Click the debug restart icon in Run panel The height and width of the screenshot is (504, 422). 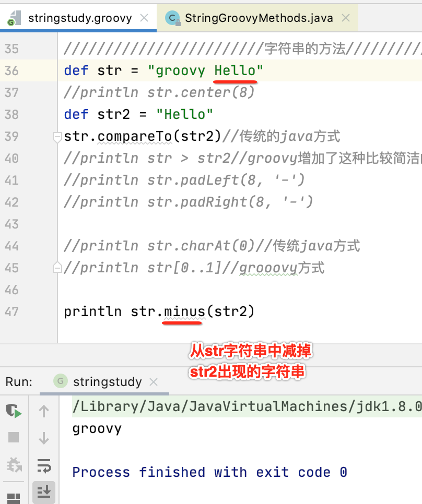[14, 464]
